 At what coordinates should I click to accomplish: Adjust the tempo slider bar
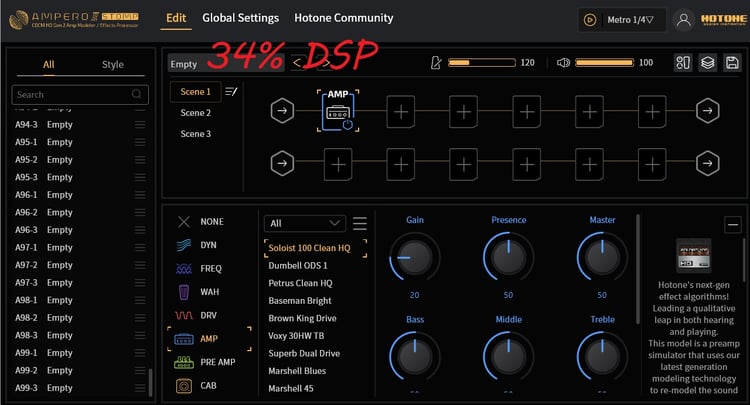point(482,63)
